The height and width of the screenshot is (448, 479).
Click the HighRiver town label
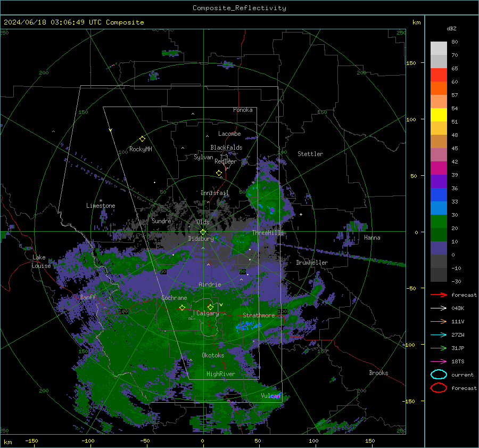[x=221, y=374]
